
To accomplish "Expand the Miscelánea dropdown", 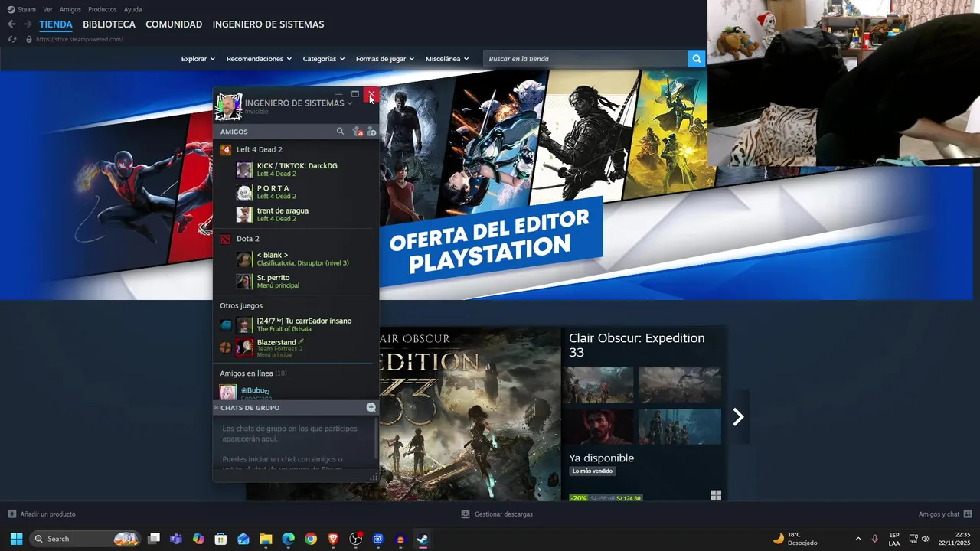I will [447, 59].
